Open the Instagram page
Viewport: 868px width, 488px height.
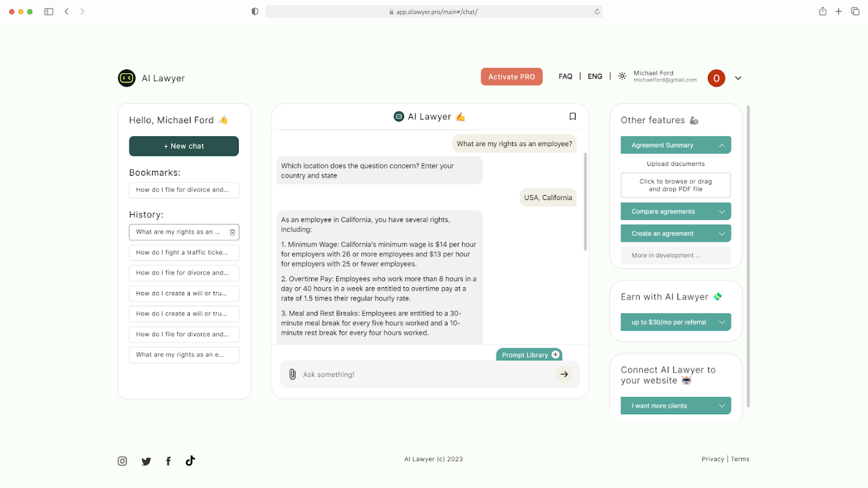coord(122,461)
